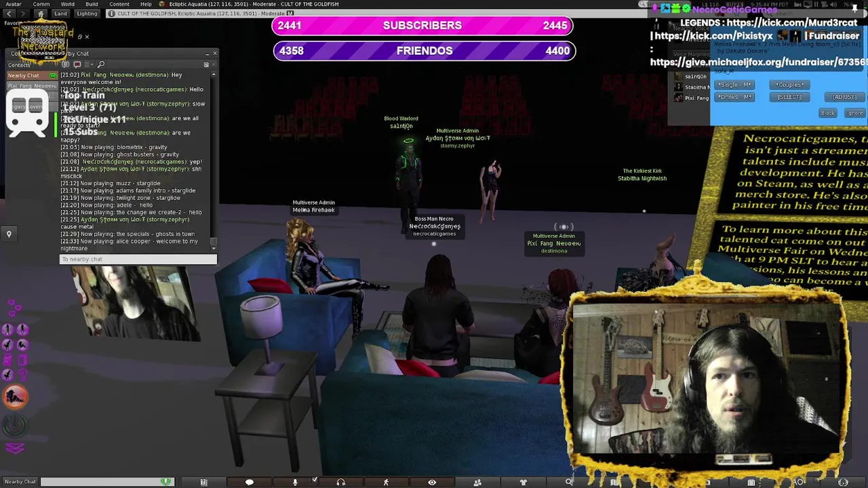868x488 pixels.
Task: Click the Ignore button in sofa dialog
Action: coord(854,113)
